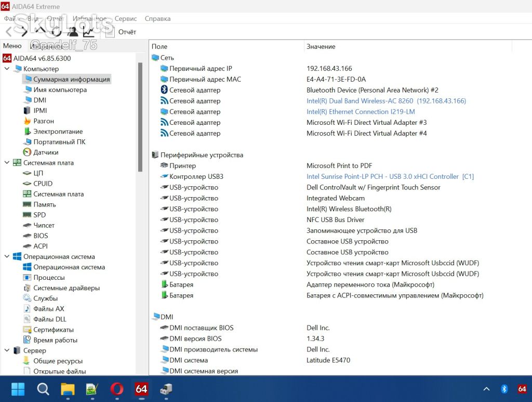Click the Память memory module icon
This screenshot has height=402, width=532.
pos(27,204)
